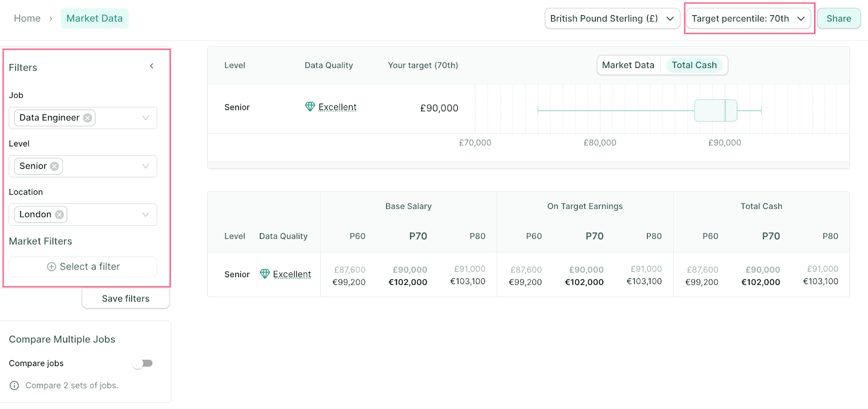This screenshot has width=868, height=409.
Task: Collapse the Filters panel chevron
Action: coord(151,66)
